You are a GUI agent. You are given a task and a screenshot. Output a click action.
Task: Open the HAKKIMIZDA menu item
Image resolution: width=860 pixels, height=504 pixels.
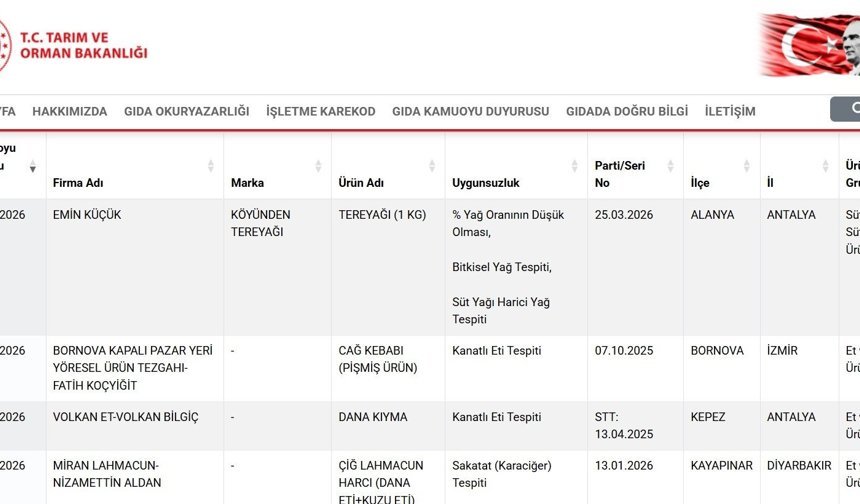tap(69, 111)
